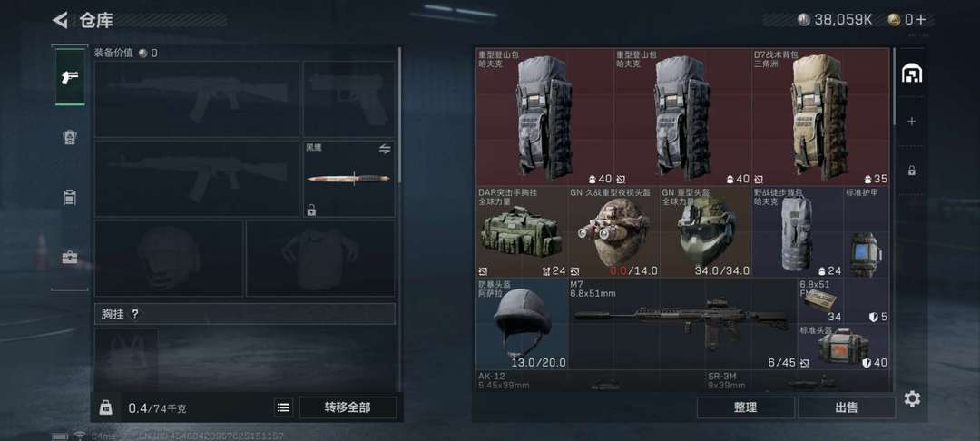Select the main stash storage icon
This screenshot has height=441, width=980.
click(x=912, y=73)
